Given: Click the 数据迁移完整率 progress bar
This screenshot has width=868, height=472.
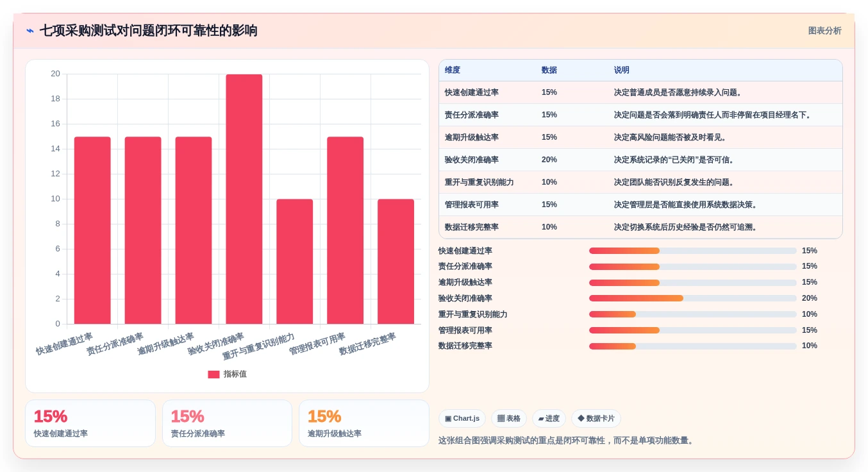Looking at the screenshot, I should (x=693, y=346).
